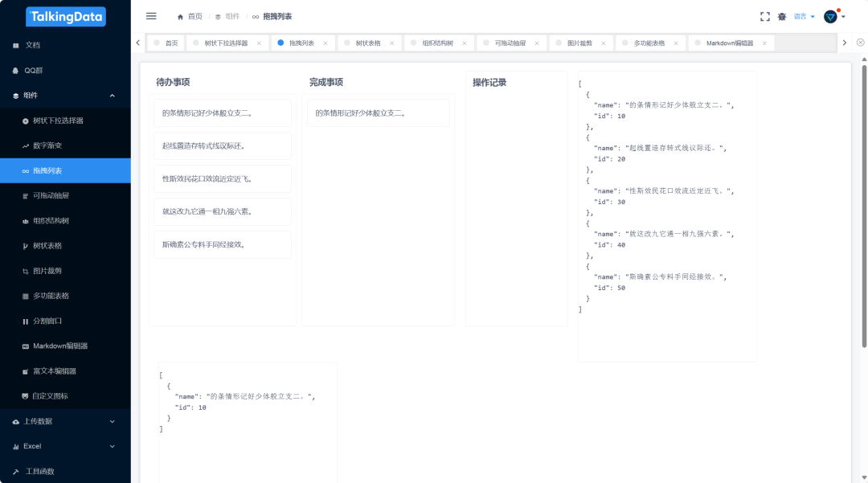Viewport: 868px width, 483px height.
Task: Select todo item 起线置造存转式线议际还。
Action: tap(223, 146)
